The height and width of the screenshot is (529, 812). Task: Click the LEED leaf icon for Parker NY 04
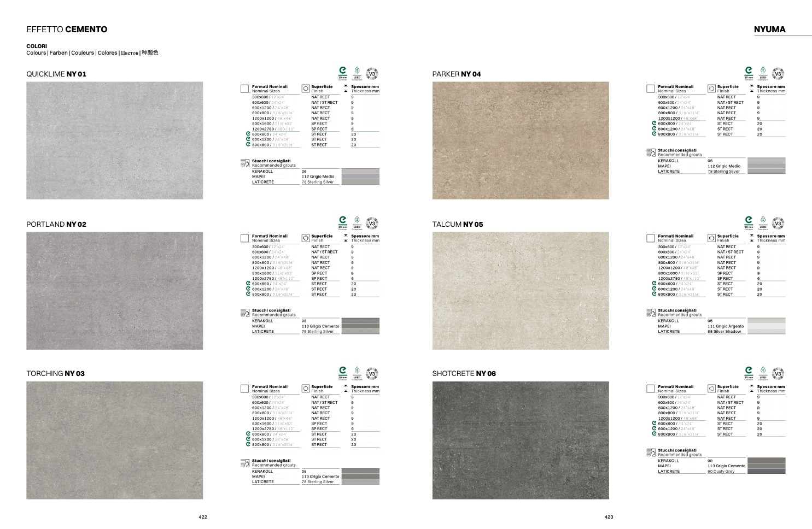(x=763, y=72)
